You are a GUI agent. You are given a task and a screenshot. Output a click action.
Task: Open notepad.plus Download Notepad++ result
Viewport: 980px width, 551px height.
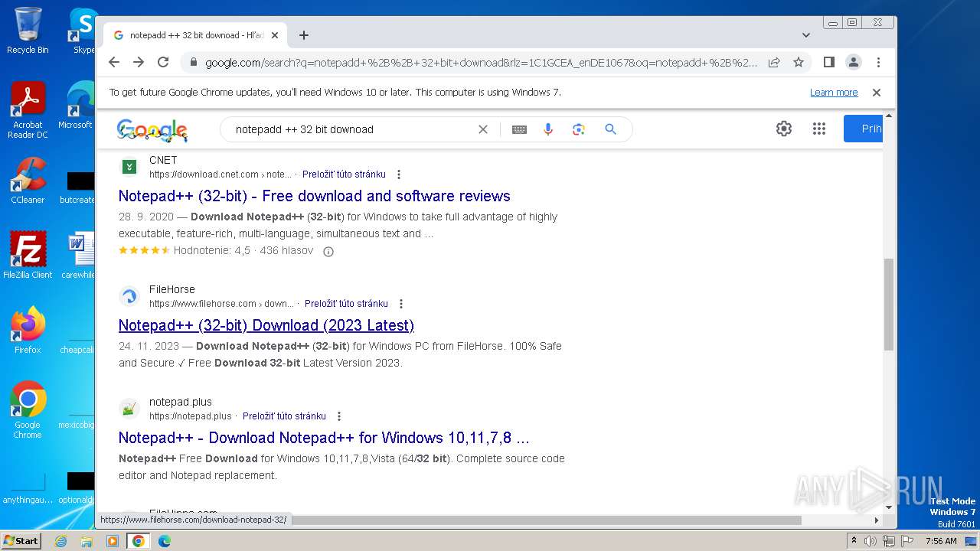tap(324, 438)
